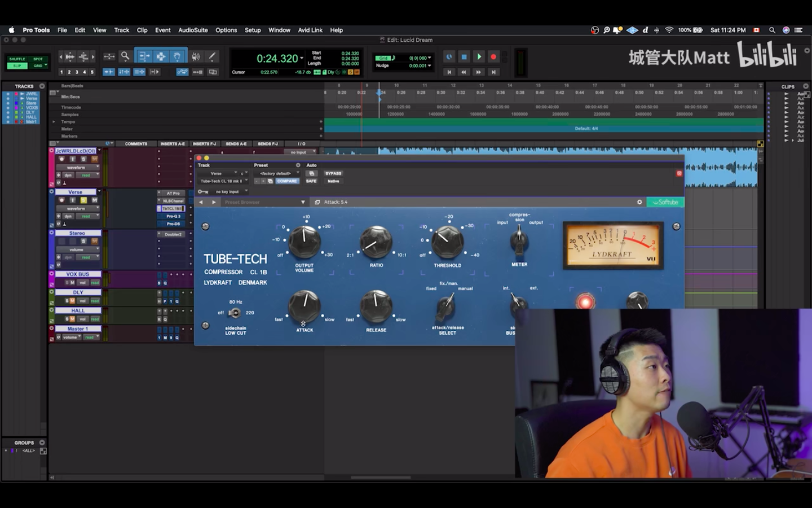Click Return to Zero transport button
This screenshot has width=812, height=508.
449,72
